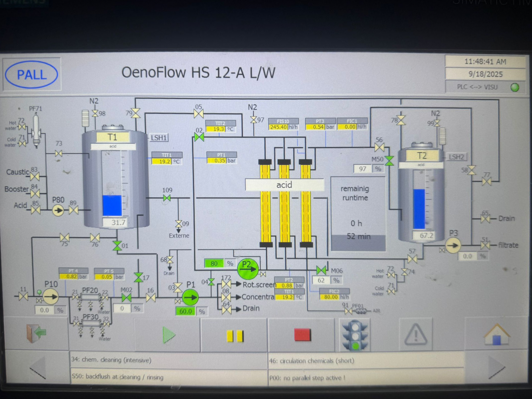Click the PALL logo button
The image size is (532, 399).
point(31,74)
